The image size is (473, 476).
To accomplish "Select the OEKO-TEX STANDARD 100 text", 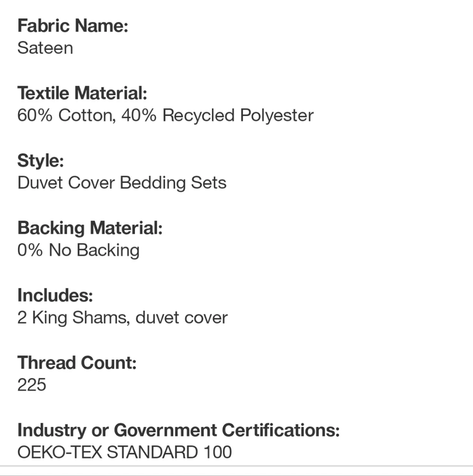I will click(124, 452).
